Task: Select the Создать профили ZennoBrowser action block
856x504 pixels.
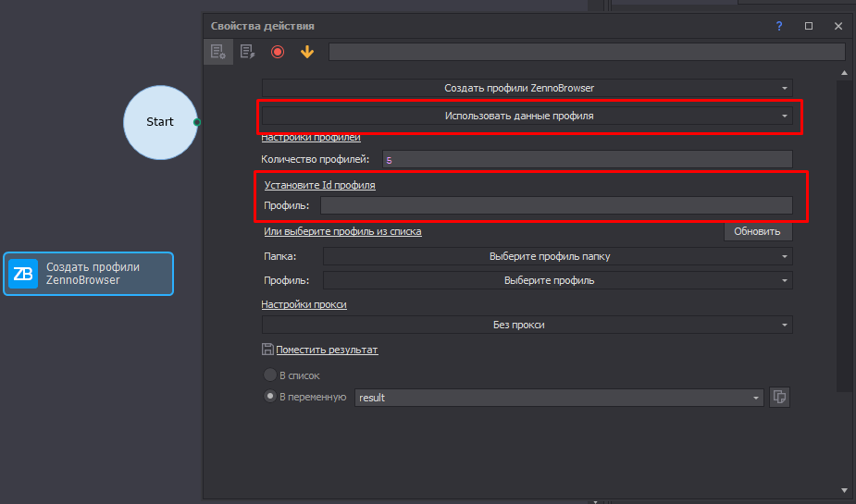Action: 89,274
